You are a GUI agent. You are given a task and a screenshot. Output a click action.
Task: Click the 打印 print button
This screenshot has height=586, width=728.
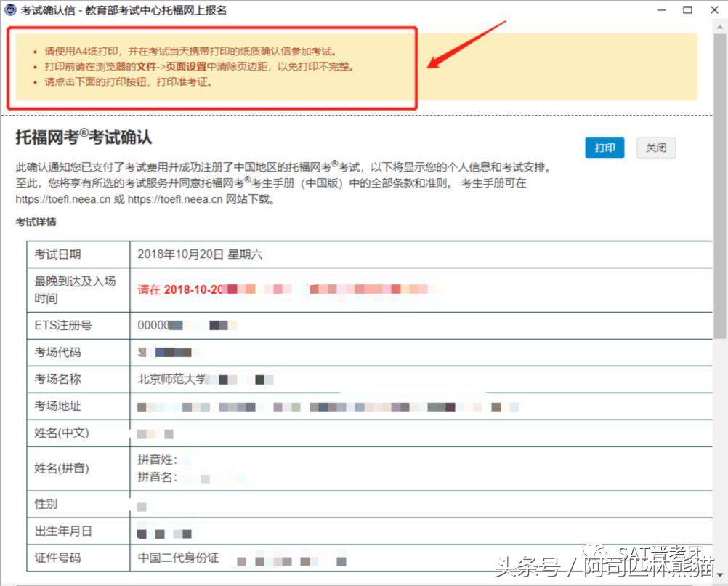[604, 148]
